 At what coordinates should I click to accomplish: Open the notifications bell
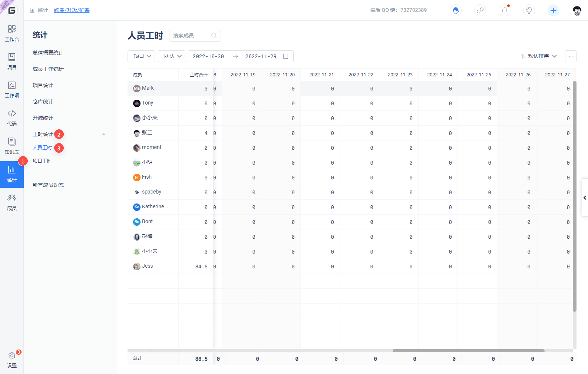[505, 10]
